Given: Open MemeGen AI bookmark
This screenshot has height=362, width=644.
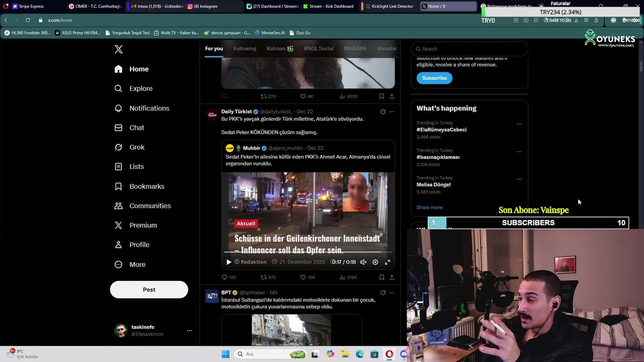Looking at the screenshot, I should pos(270,33).
